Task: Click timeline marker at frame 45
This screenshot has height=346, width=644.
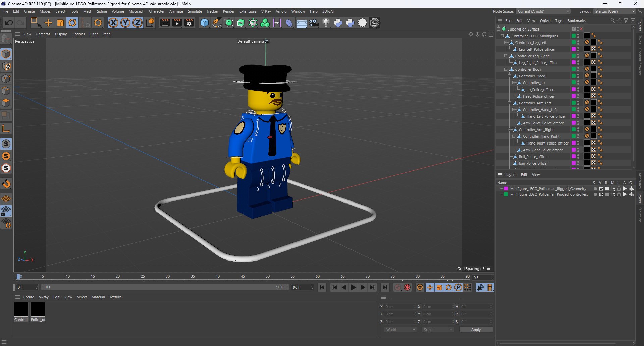Action: click(x=243, y=277)
